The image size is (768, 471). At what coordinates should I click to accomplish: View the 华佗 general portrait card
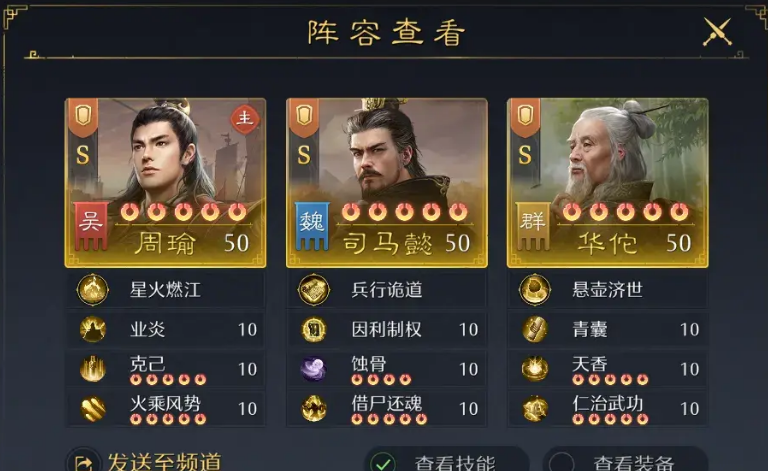coord(608,183)
